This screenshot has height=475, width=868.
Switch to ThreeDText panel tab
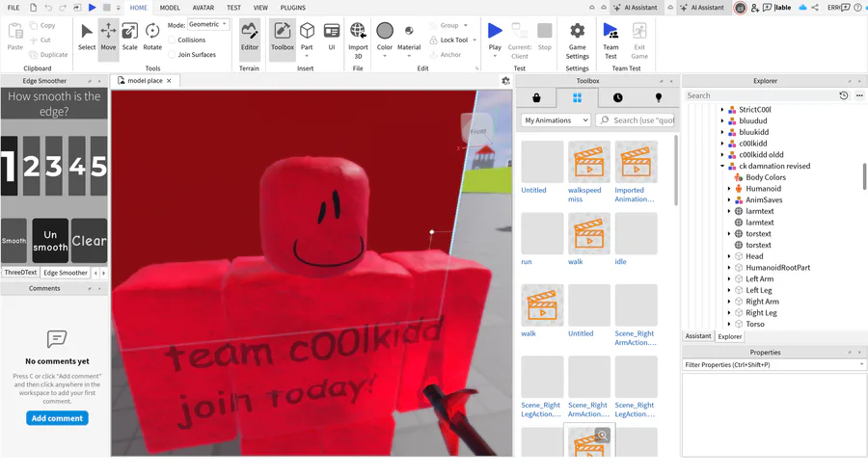(20, 273)
